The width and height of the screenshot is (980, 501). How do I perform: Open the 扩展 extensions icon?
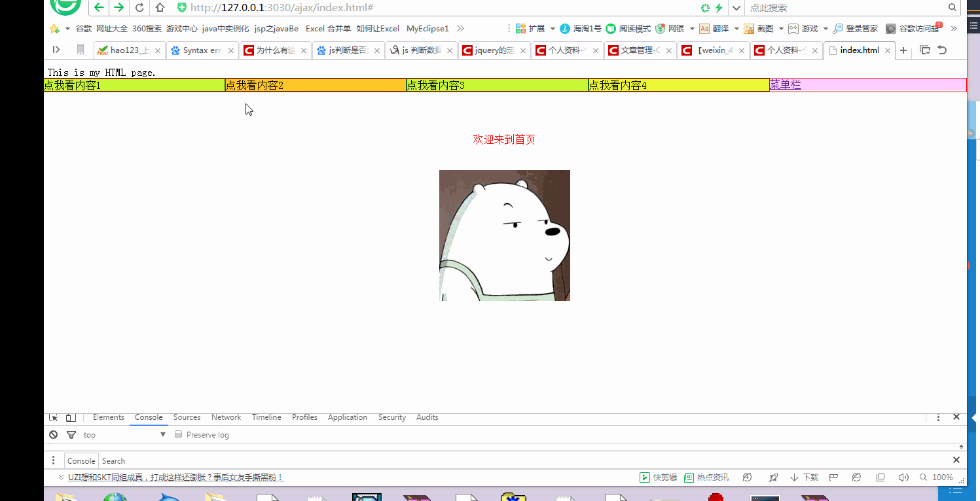521,29
